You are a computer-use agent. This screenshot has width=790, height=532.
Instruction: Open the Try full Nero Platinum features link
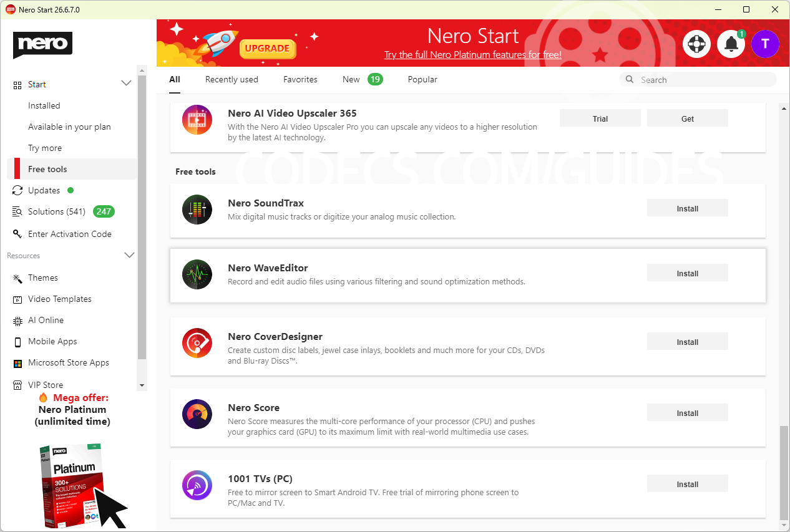click(x=473, y=55)
